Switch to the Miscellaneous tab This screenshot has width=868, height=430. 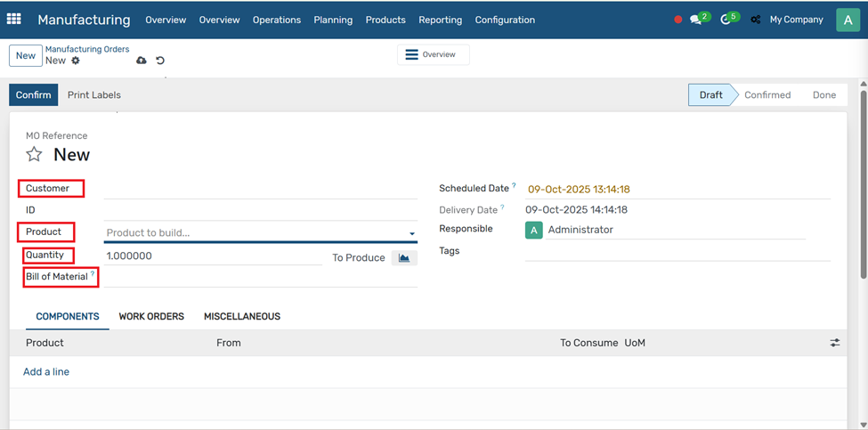241,317
